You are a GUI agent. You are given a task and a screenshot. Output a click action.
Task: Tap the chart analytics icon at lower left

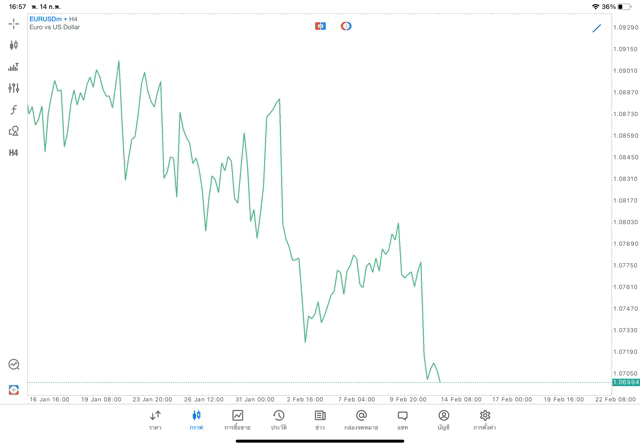(x=14, y=365)
